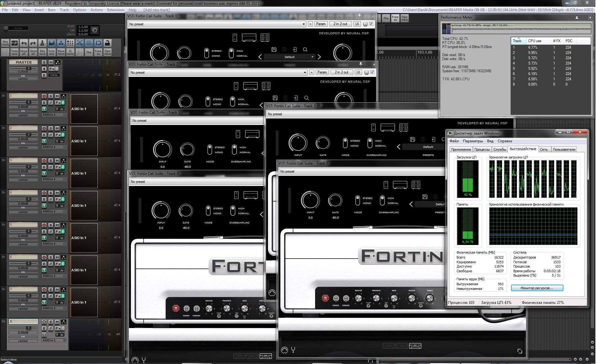Toggle the padlock locking toolbar icon
Screen dimensions: 596x364
[108, 43]
